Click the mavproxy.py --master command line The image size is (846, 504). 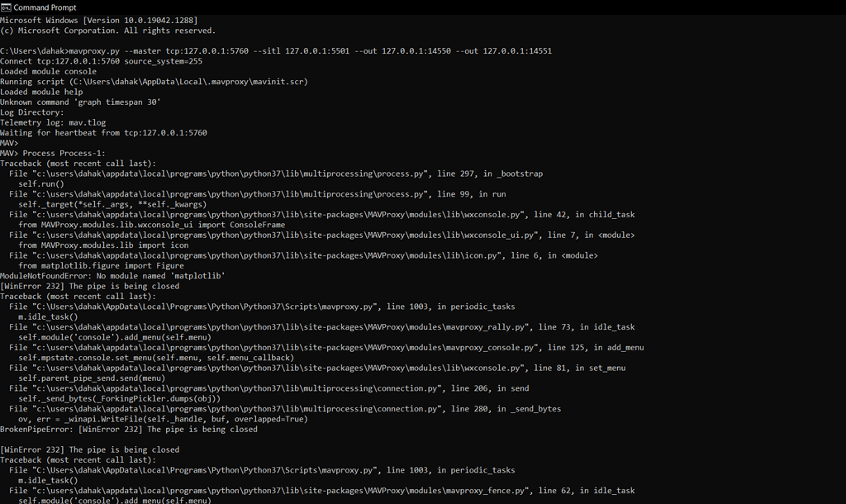pyautogui.click(x=276, y=51)
